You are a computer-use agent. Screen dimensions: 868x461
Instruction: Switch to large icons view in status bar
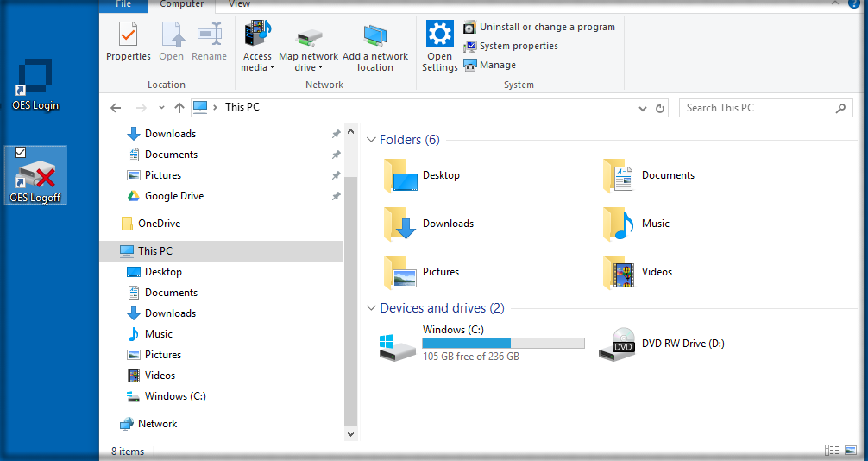tap(851, 451)
